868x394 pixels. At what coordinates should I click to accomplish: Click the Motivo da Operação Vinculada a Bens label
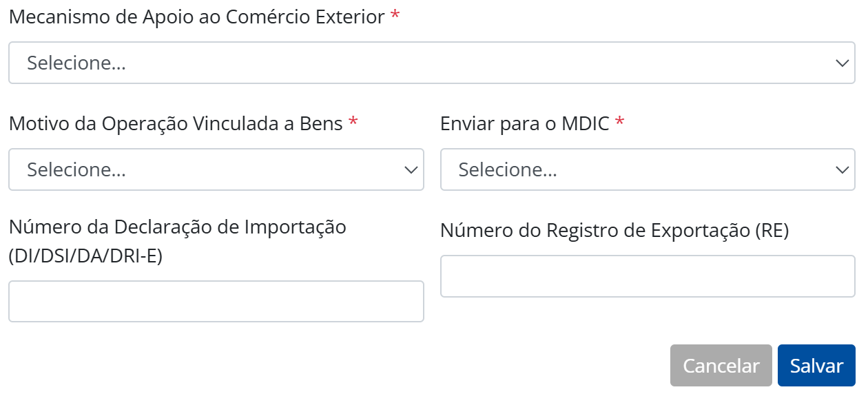[176, 124]
